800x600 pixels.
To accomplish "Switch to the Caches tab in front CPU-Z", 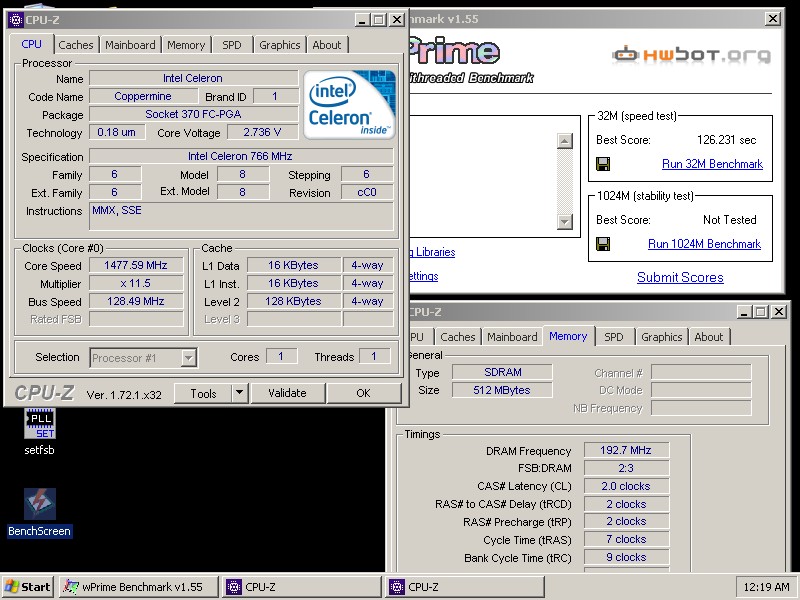I will point(76,45).
